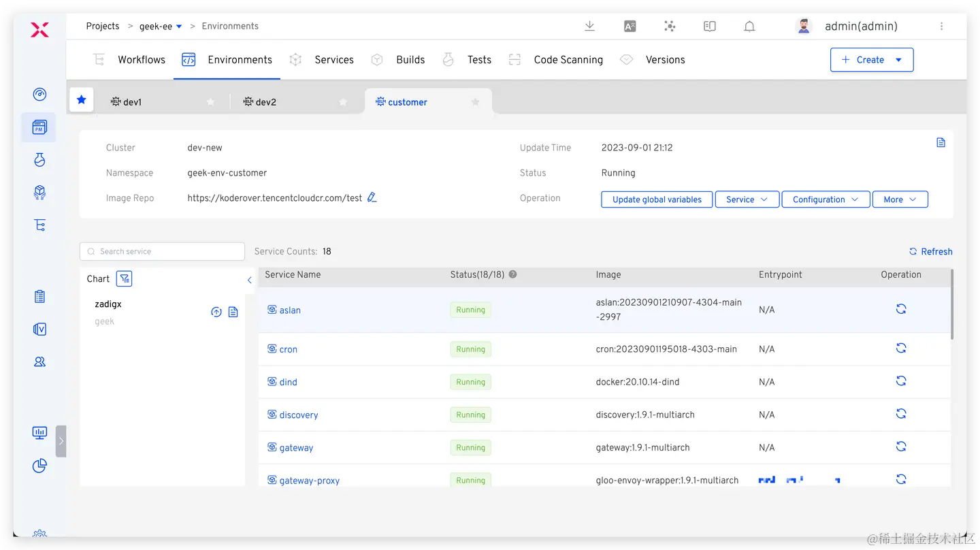Open the documentation book icon
The image size is (980, 550).
tap(710, 26)
